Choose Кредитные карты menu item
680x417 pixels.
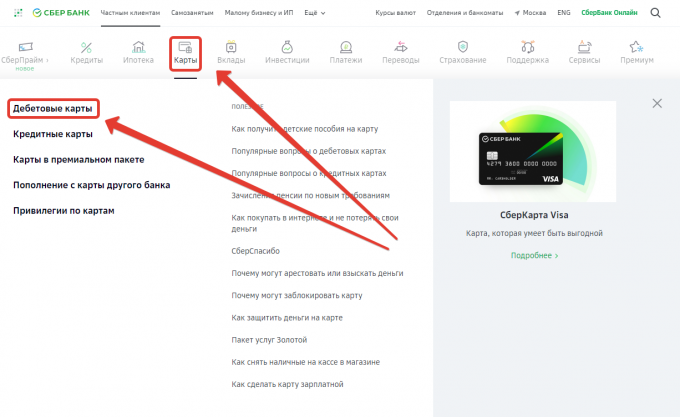(53, 133)
